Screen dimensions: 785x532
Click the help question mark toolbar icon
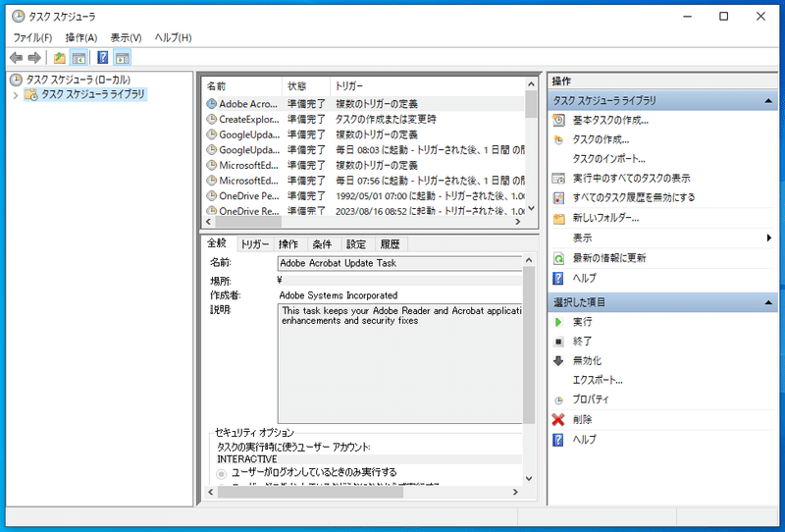103,58
